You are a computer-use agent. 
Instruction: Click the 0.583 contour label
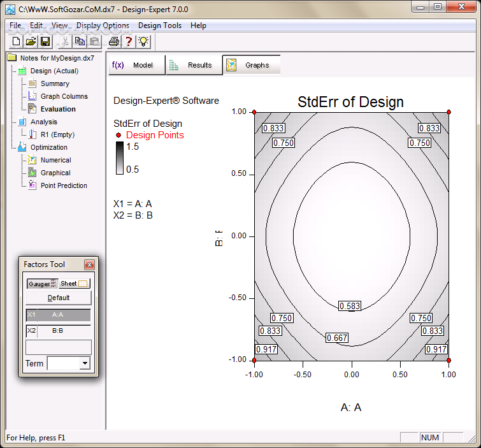pos(350,306)
